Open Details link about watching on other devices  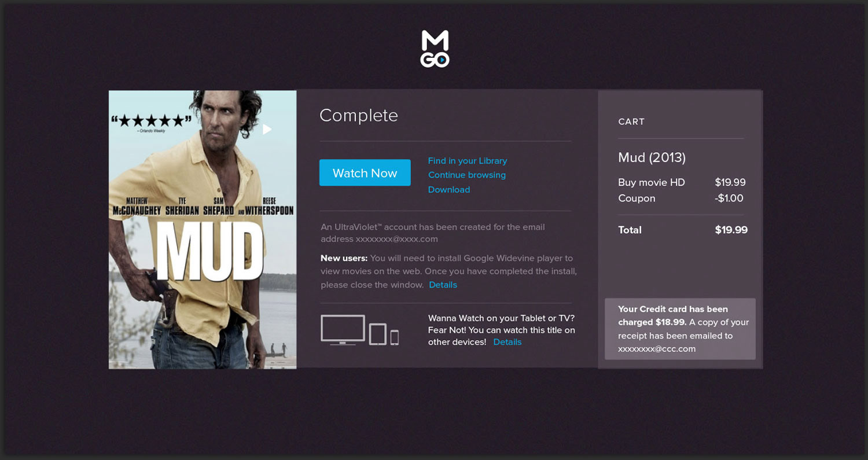[x=507, y=342]
